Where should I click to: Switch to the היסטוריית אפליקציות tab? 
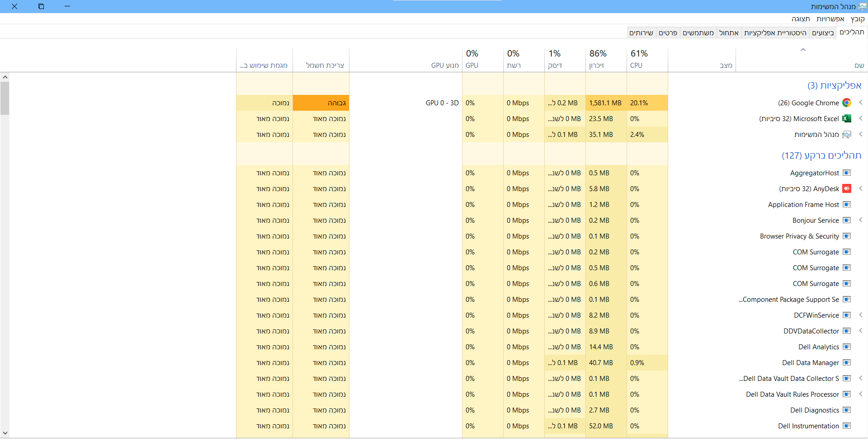click(775, 33)
